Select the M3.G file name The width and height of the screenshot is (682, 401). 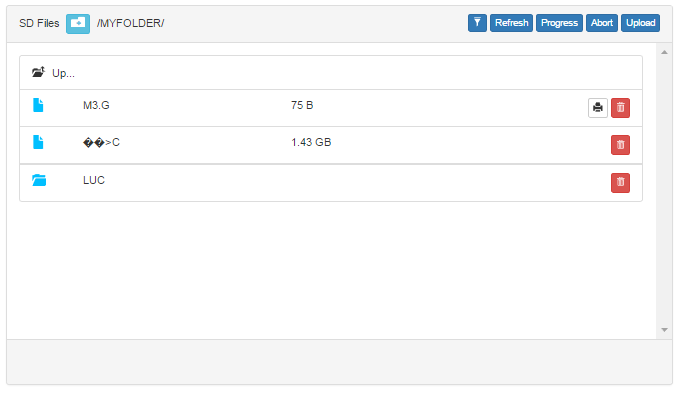click(96, 105)
